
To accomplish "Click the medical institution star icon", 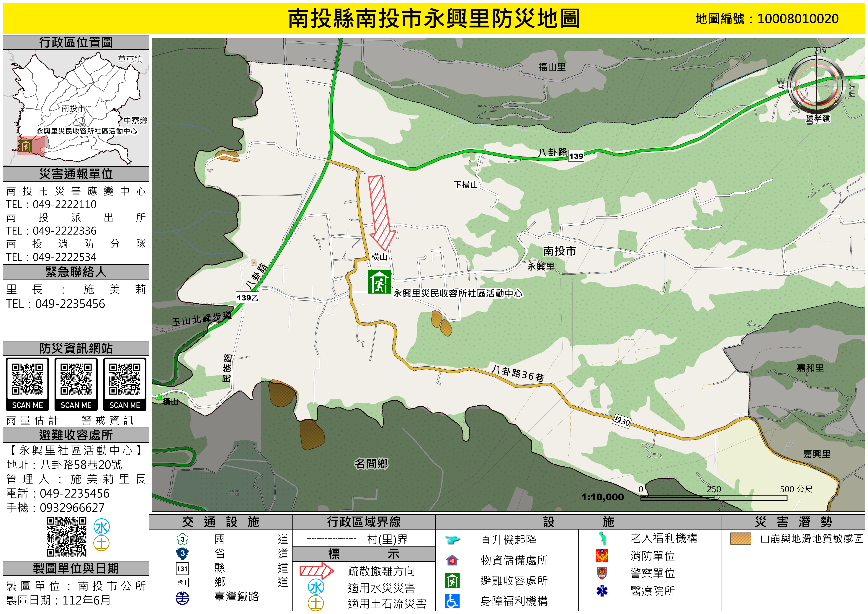I will (602, 591).
